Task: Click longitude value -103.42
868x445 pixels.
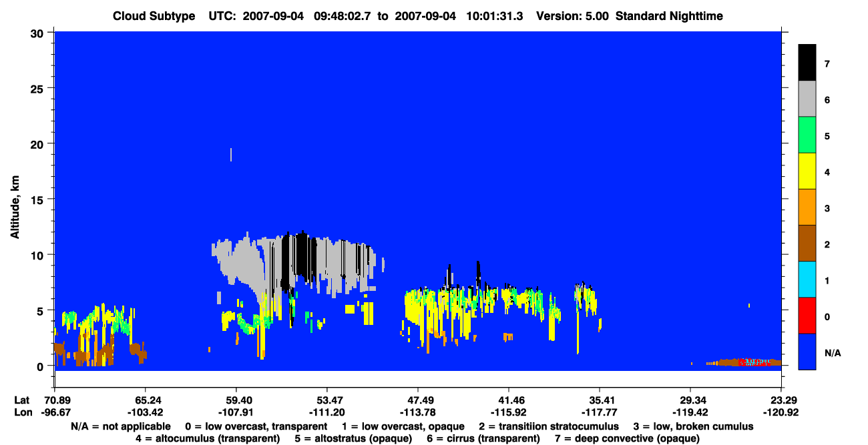Action: 145,412
